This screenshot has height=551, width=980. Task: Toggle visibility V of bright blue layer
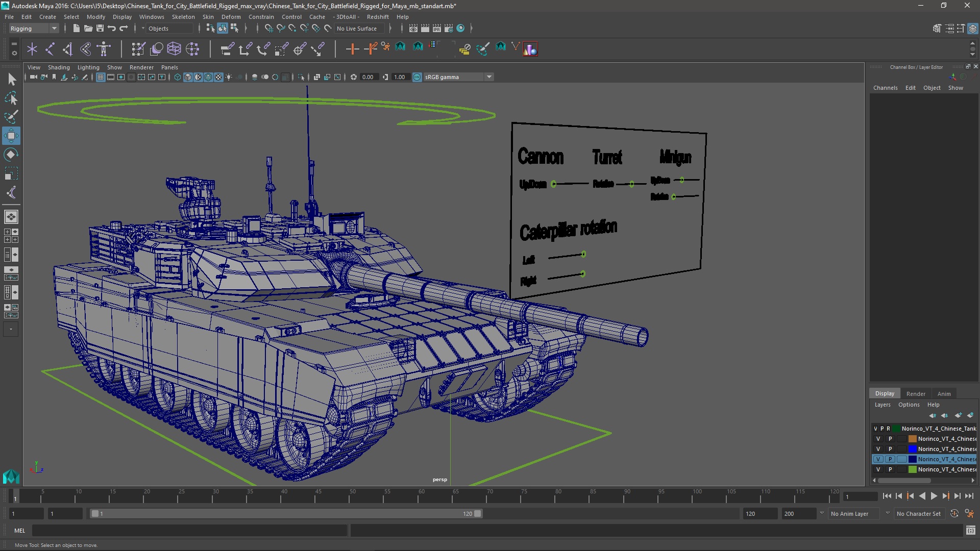pyautogui.click(x=878, y=449)
